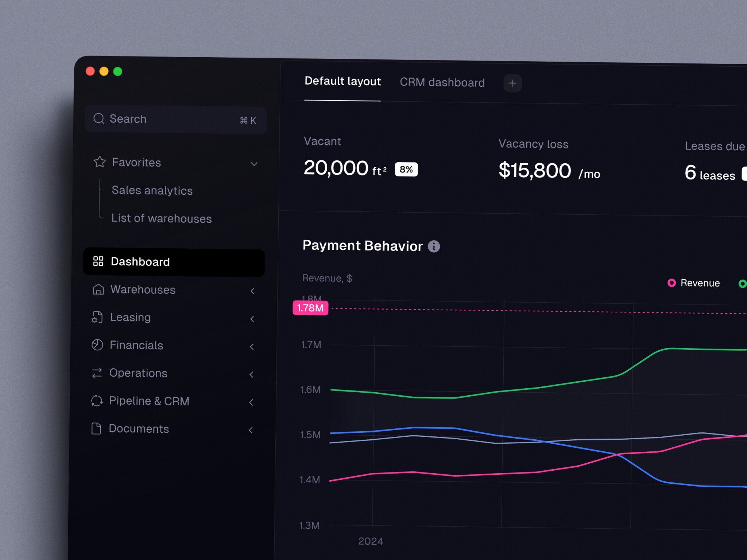
Task: Click the Vacant card label
Action: (322, 141)
